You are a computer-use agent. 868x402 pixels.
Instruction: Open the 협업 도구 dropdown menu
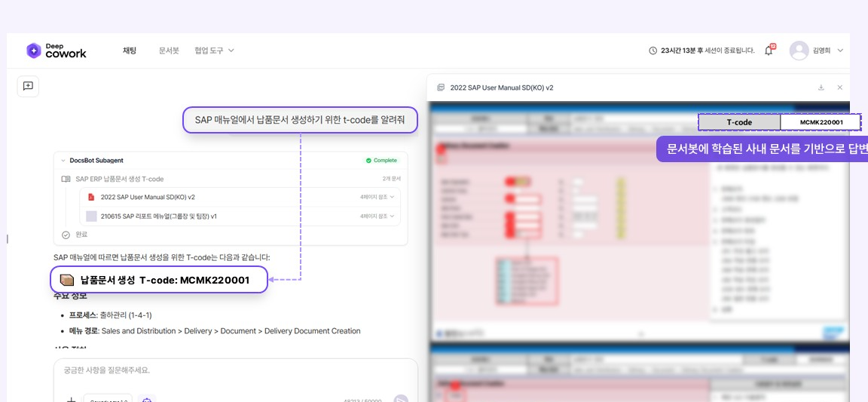coord(214,51)
